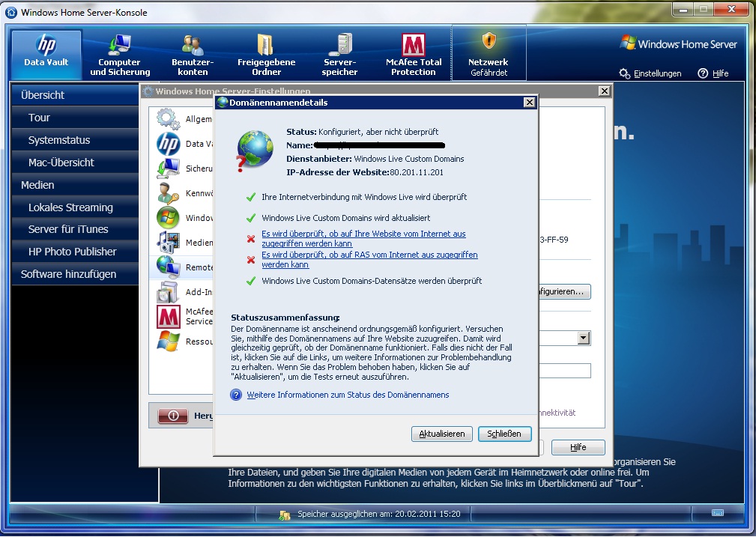The width and height of the screenshot is (756, 537).
Task: Select McAfee Service settings icon
Action: (168, 316)
